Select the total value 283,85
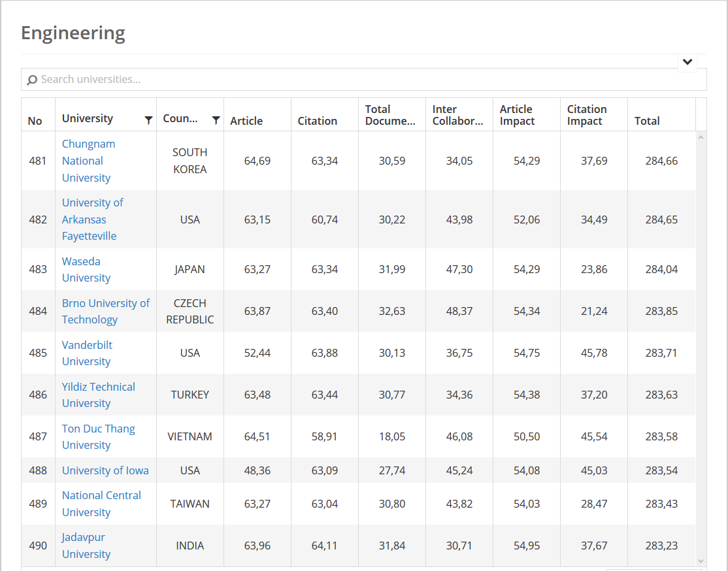 (x=661, y=311)
